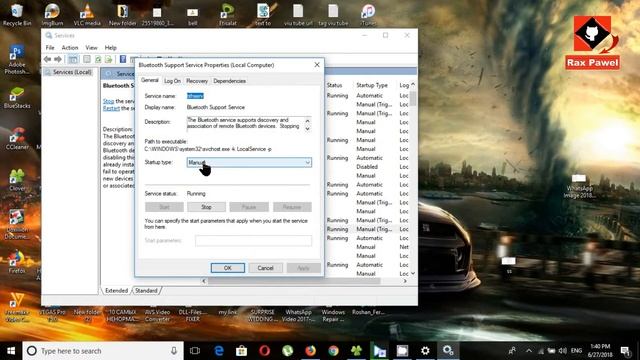Switch to the Dependencies tab
This screenshot has width=640, height=360.
[x=229, y=81]
